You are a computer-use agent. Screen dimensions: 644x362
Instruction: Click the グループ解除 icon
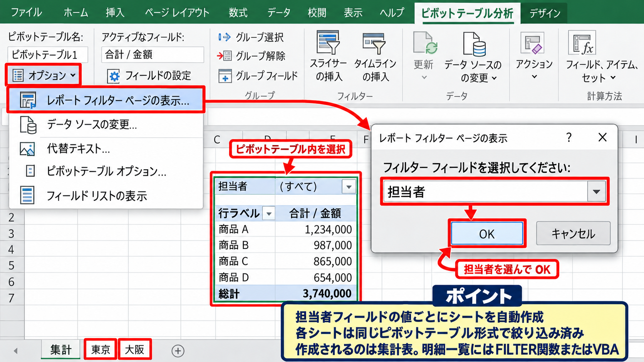[x=225, y=56]
